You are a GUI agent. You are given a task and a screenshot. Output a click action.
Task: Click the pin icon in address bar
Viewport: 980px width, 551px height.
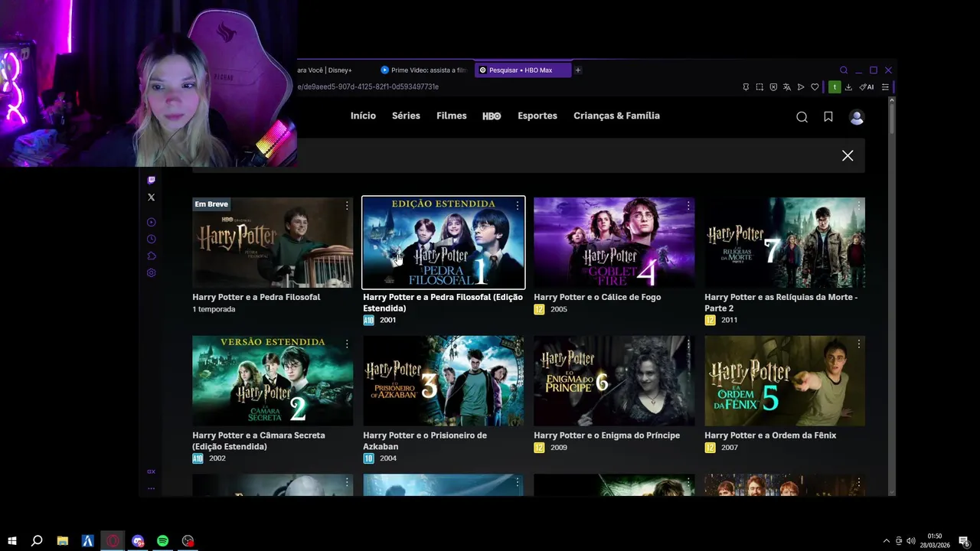tap(746, 87)
